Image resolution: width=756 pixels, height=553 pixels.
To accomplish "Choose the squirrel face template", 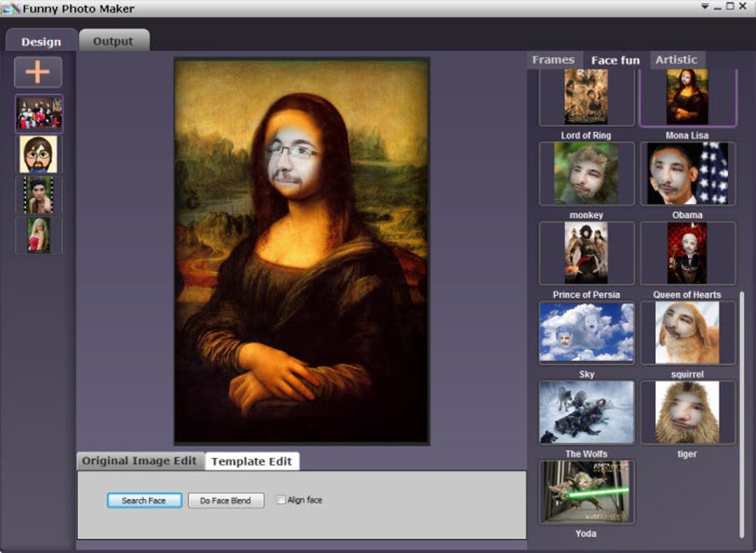I will coord(688,333).
